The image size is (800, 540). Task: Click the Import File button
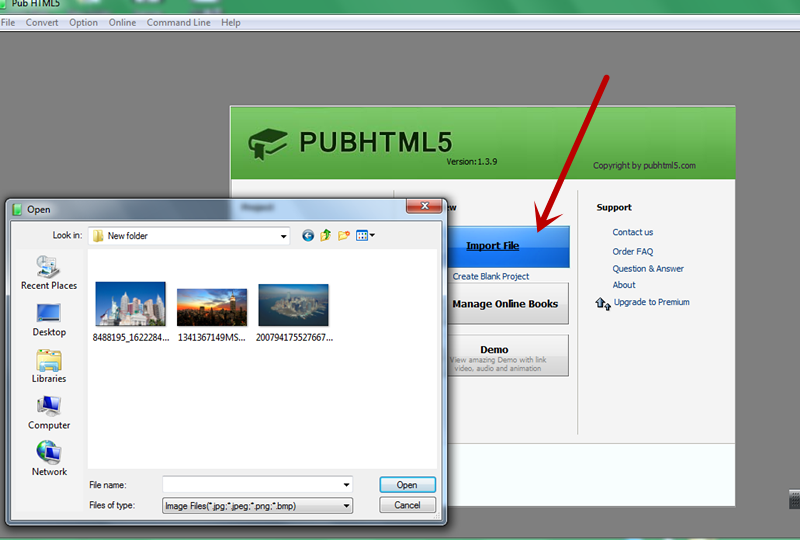[x=508, y=247]
